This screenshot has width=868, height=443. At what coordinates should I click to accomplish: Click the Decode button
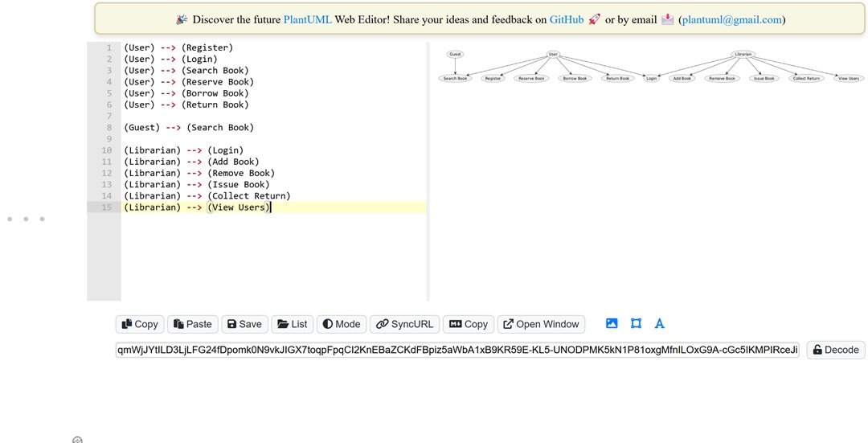(x=836, y=350)
